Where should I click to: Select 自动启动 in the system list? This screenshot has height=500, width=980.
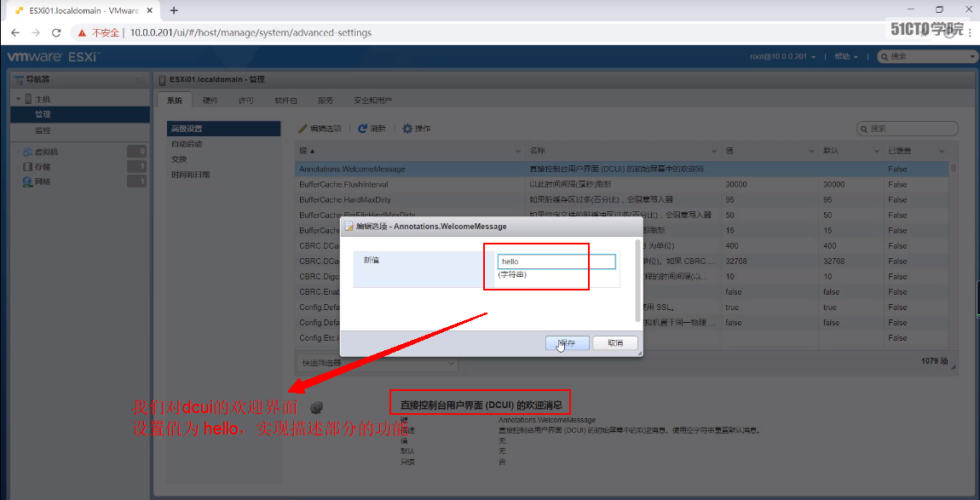click(x=224, y=144)
